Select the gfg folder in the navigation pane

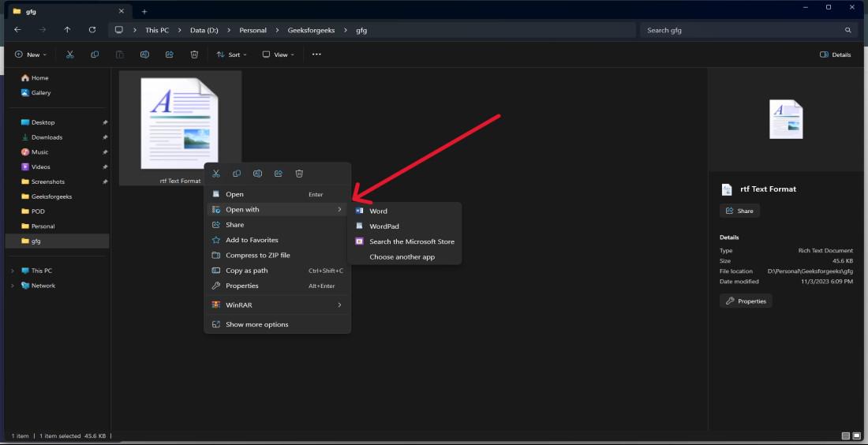57,241
